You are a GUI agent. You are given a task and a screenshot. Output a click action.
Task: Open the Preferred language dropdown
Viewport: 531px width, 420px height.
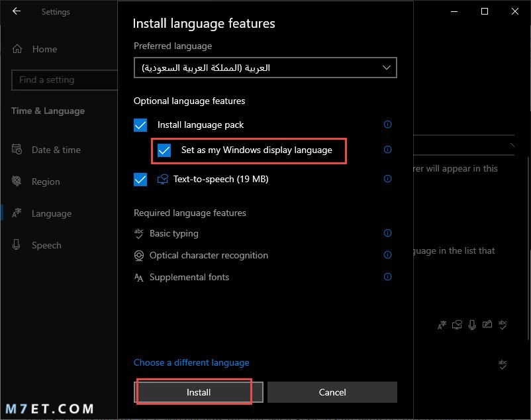pos(265,68)
